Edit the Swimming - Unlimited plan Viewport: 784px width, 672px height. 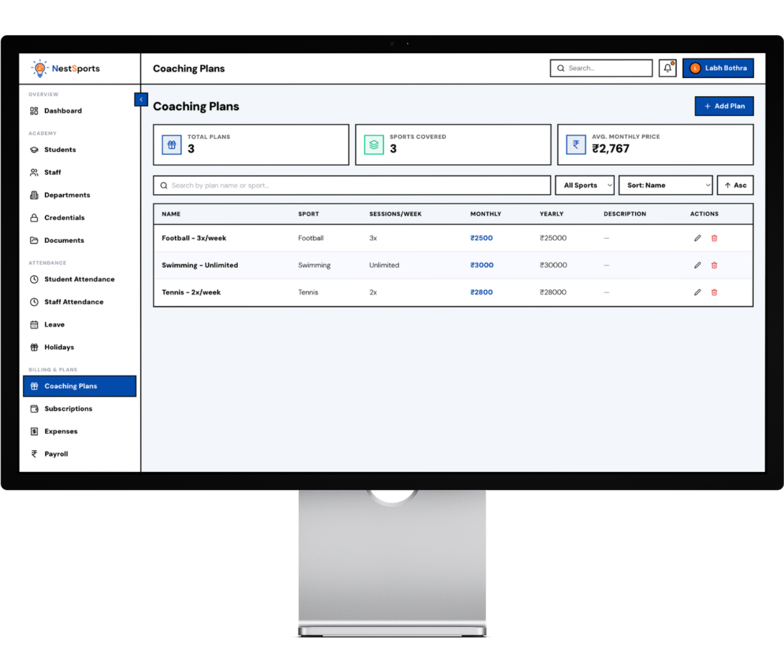pos(697,265)
